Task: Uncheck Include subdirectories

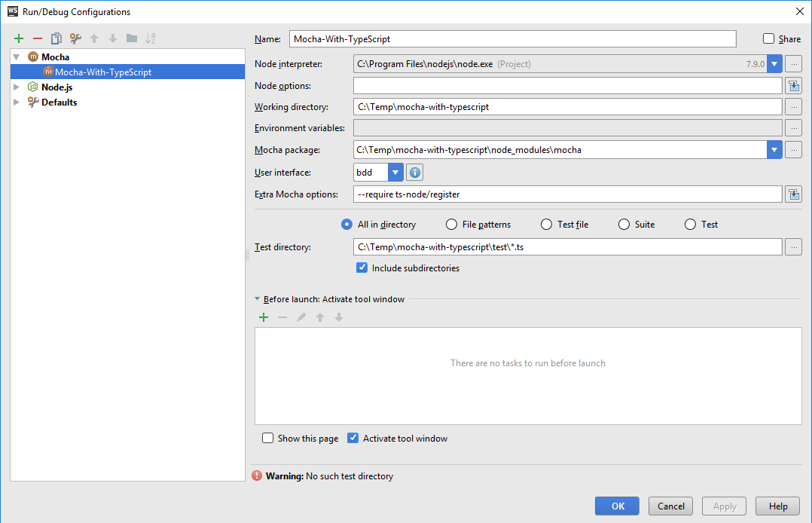Action: 362,268
